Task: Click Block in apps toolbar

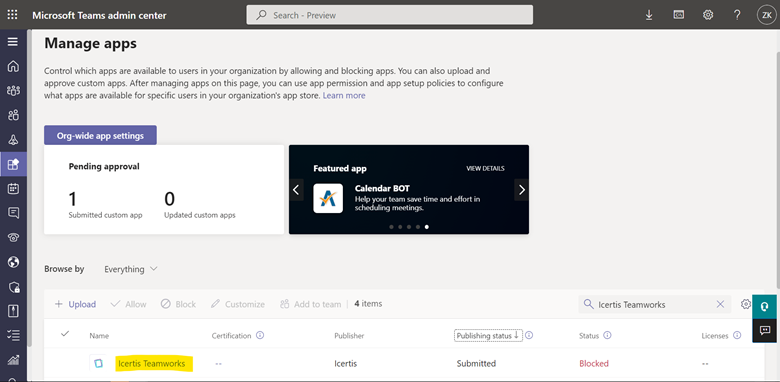Action: coord(178,304)
